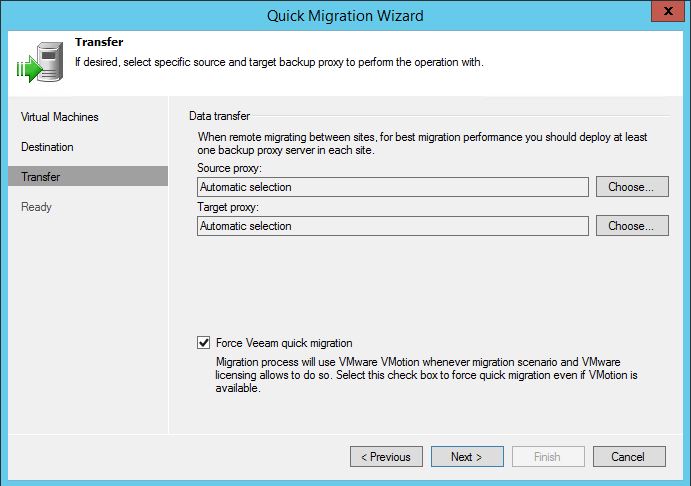
Task: Go back with the Previous button
Action: pyautogui.click(x=386, y=457)
